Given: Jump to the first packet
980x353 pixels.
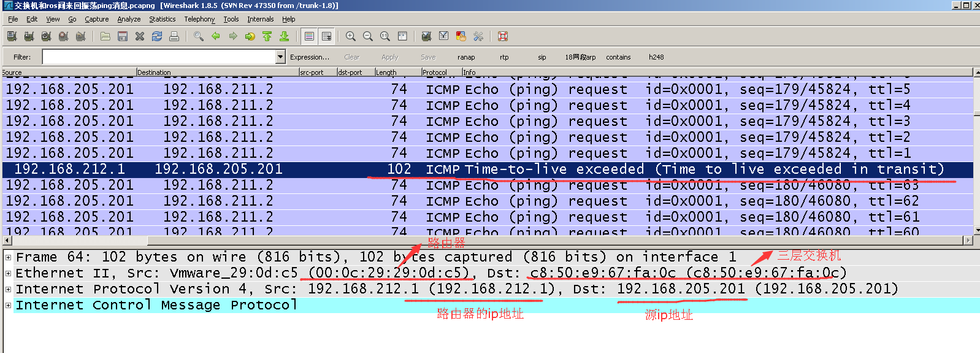Looking at the screenshot, I should (267, 36).
